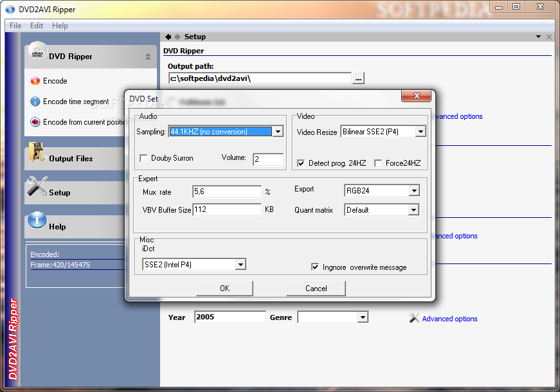Click the Output path text field

pyautogui.click(x=260, y=78)
